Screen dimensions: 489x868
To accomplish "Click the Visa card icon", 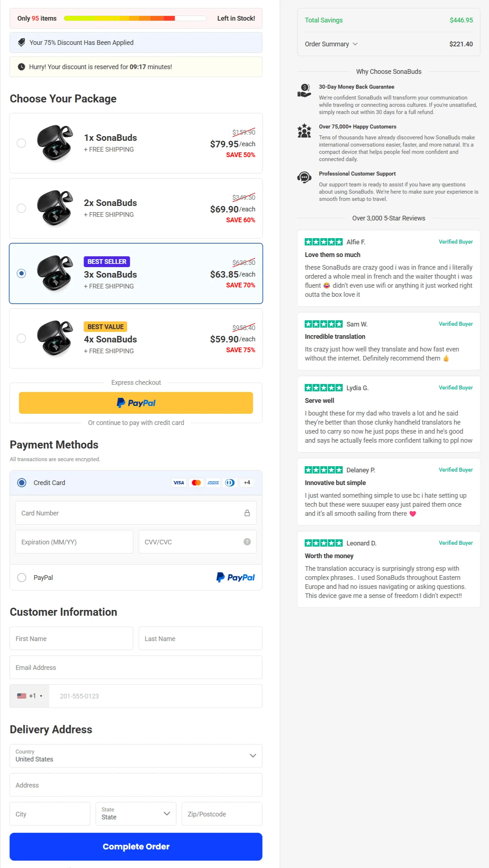I will (179, 483).
